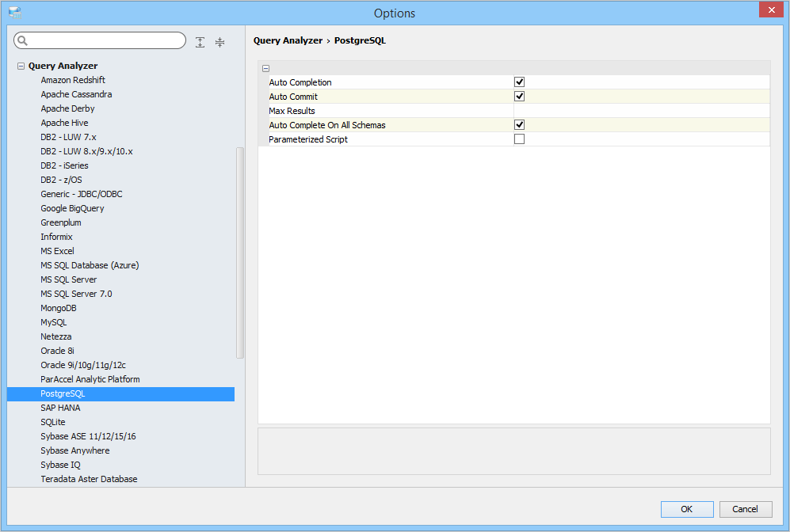Click the Parameterized Script property label
Screen dimensions: 790x532
point(308,139)
